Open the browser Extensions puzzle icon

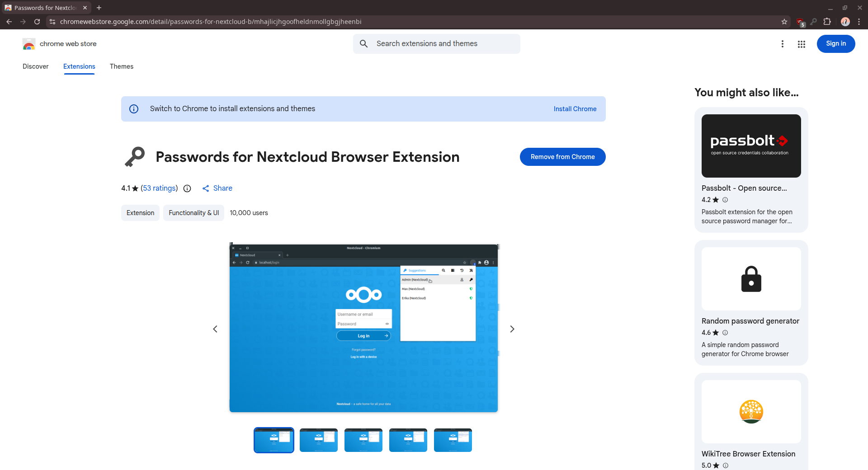pos(827,22)
